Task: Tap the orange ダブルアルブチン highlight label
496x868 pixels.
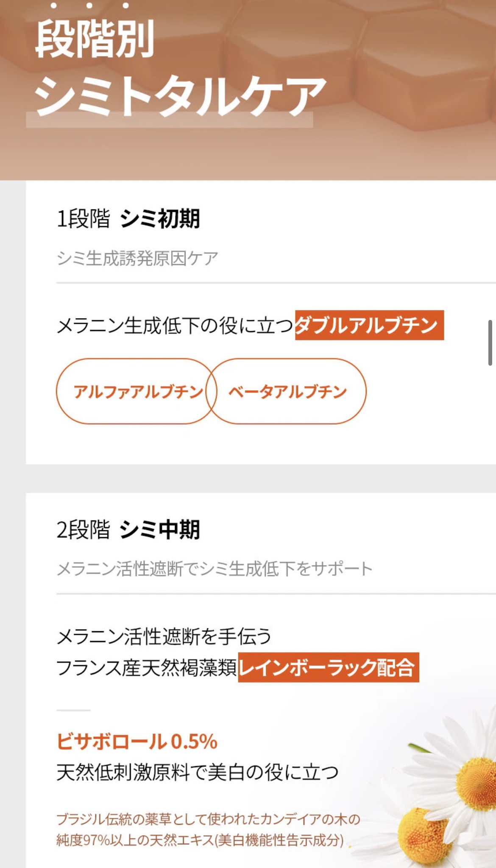Action: coord(369,325)
